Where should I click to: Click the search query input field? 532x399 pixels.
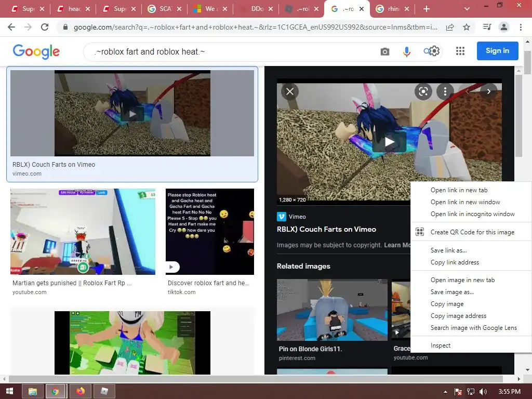coord(234,51)
